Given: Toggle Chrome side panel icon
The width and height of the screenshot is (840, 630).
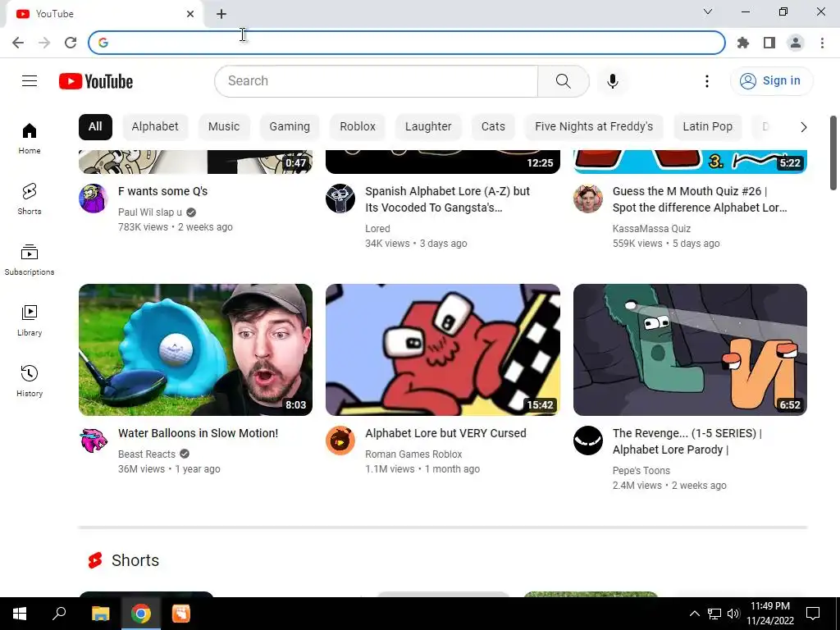Looking at the screenshot, I should click(769, 43).
